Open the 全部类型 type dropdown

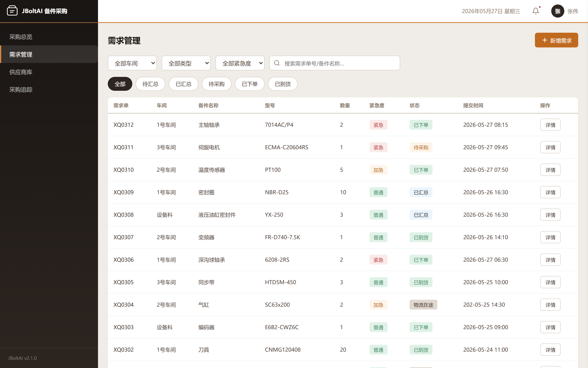(186, 63)
